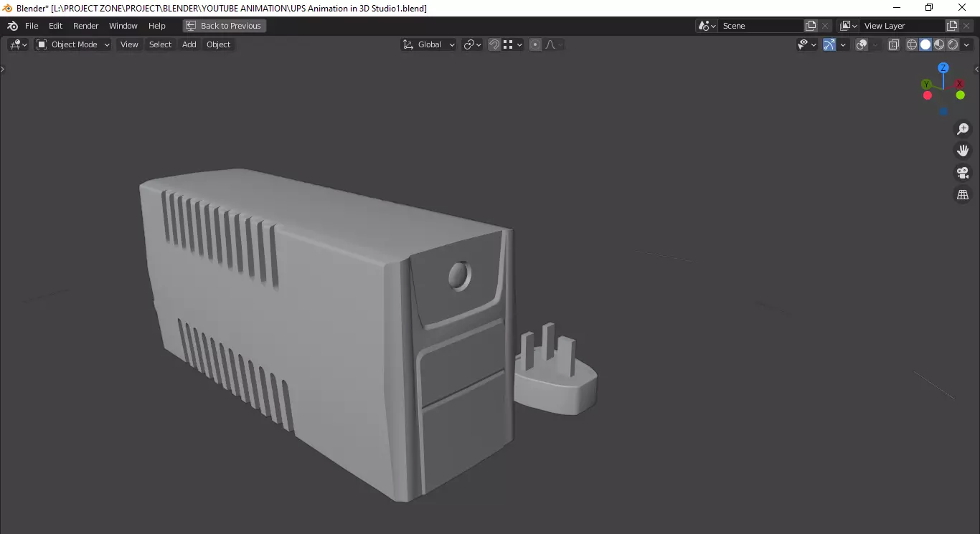Viewport: 980px width, 534px height.
Task: Click the bright green negative axis dot
Action: 961,95
